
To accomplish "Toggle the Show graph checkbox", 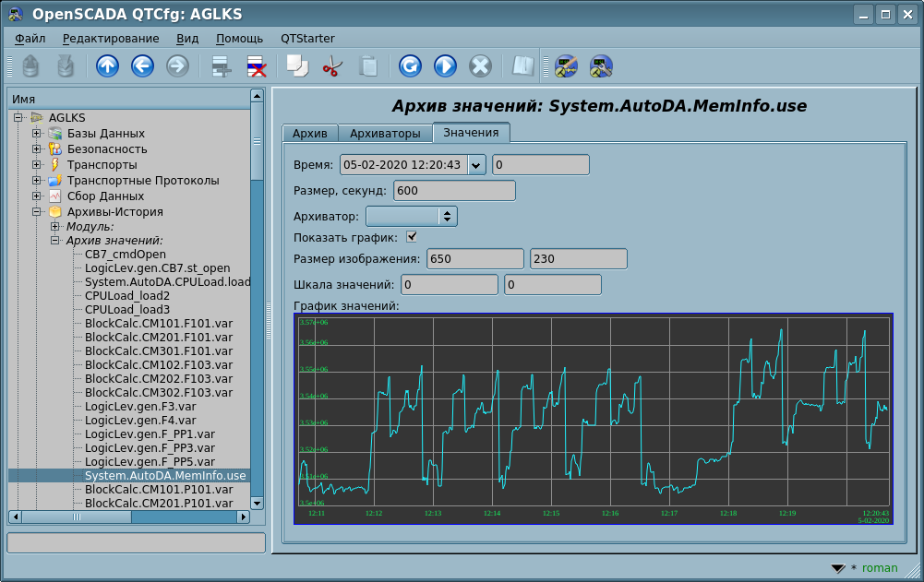I will [412, 237].
